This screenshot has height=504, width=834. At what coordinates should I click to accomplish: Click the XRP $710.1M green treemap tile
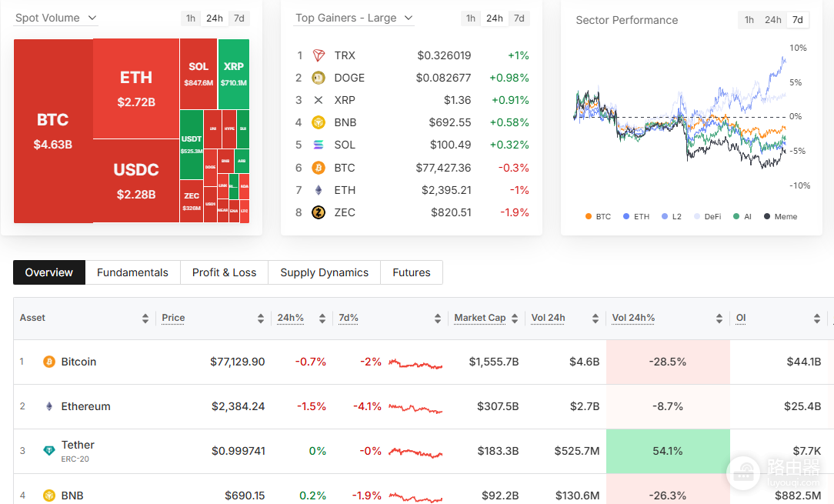pyautogui.click(x=233, y=74)
